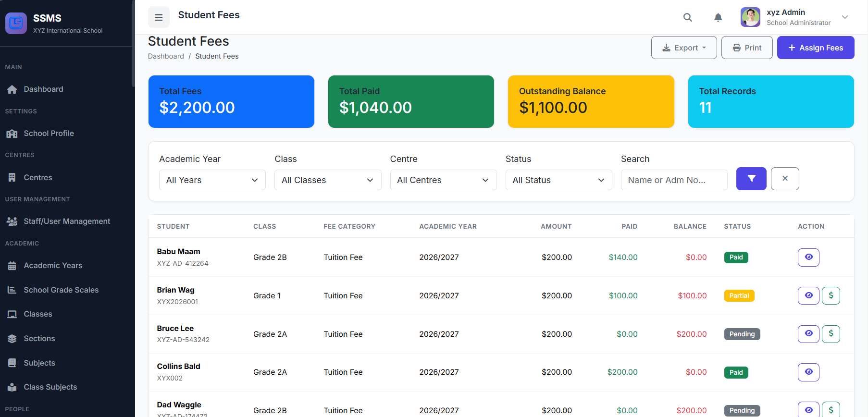868x417 pixels.
Task: Open the Export dropdown menu
Action: coord(684,48)
